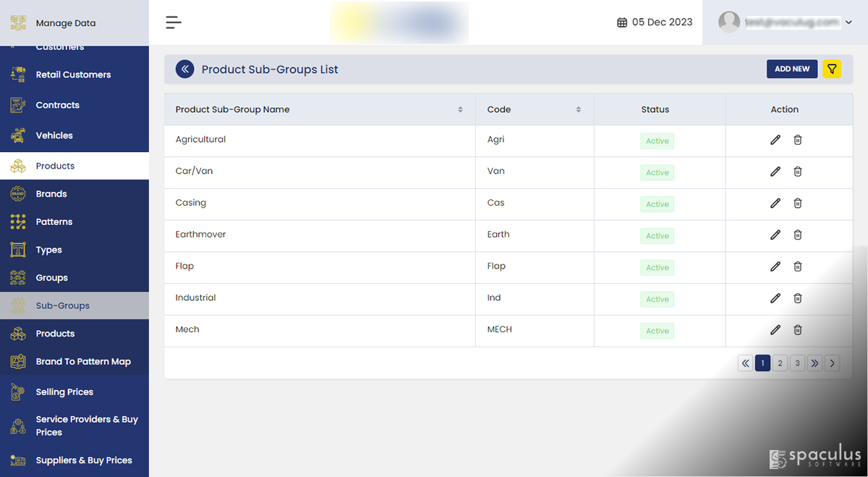Sort the Code column

578,110
